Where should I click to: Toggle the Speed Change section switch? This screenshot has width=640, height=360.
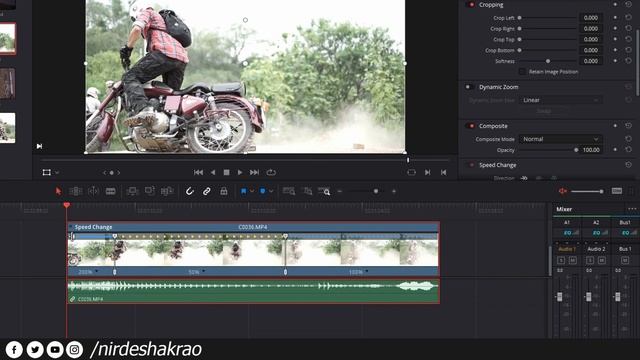coord(471,165)
